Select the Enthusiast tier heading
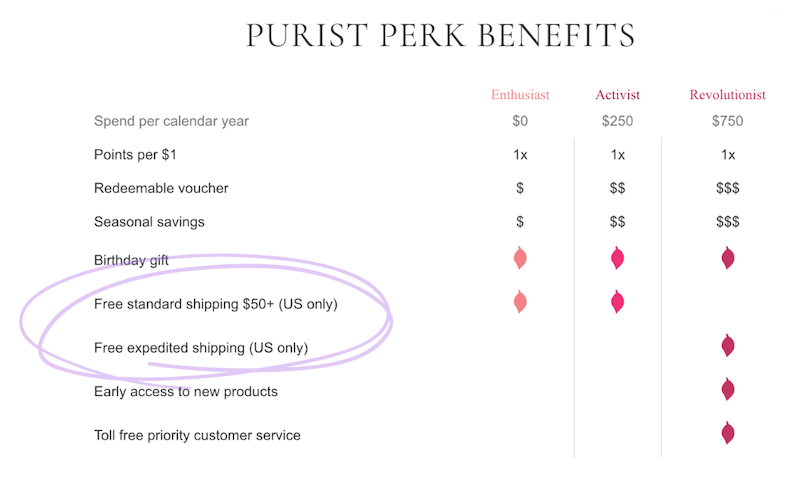 [520, 95]
